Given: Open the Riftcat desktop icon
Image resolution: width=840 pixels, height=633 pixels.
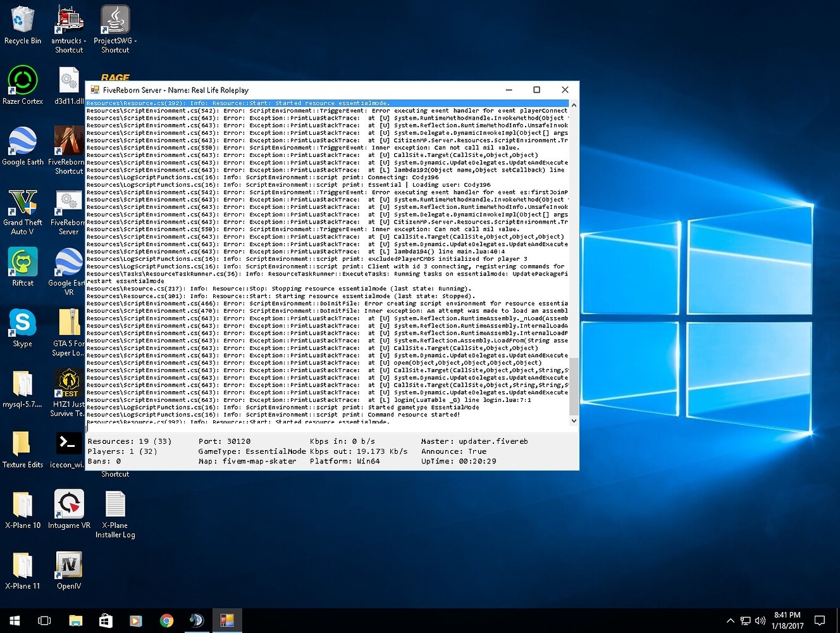Looking at the screenshot, I should point(23,267).
